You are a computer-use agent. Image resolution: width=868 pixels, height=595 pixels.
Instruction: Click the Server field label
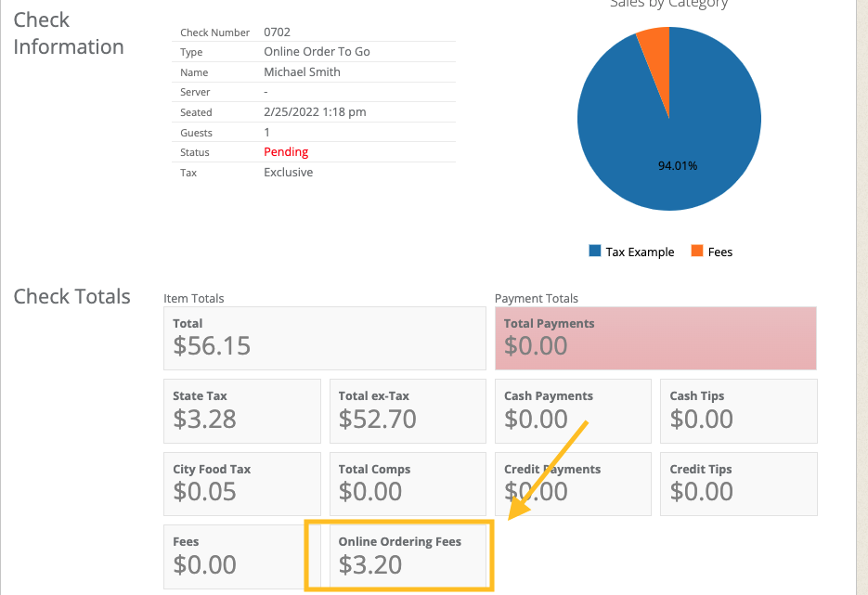195,92
